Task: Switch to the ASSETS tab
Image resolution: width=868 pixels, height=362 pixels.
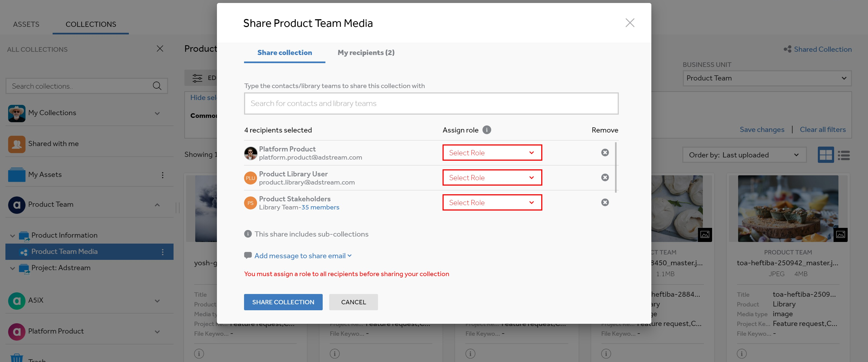Action: tap(26, 24)
